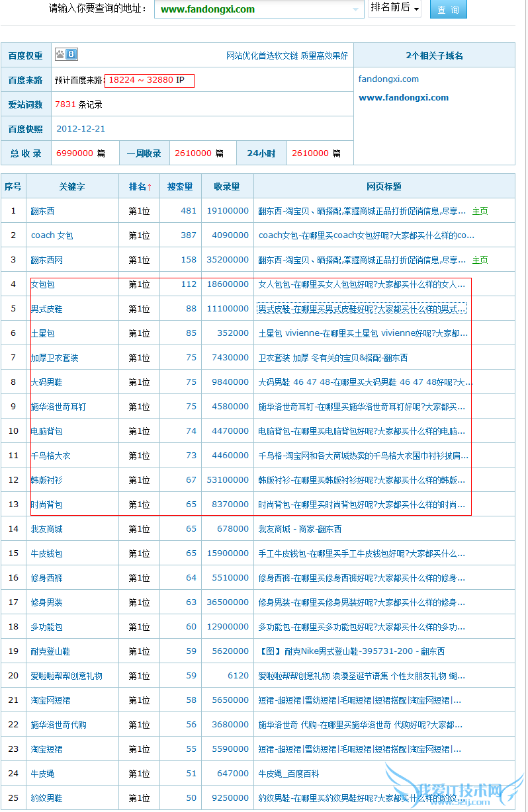
Task: Open the keyword 修身男装 link
Action: (x=47, y=603)
